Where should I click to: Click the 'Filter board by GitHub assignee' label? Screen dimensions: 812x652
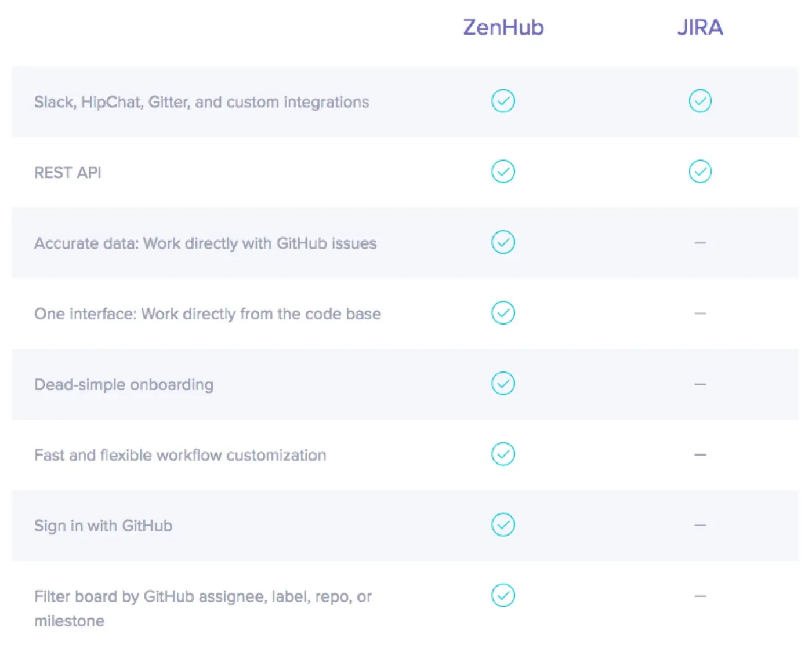203,609
